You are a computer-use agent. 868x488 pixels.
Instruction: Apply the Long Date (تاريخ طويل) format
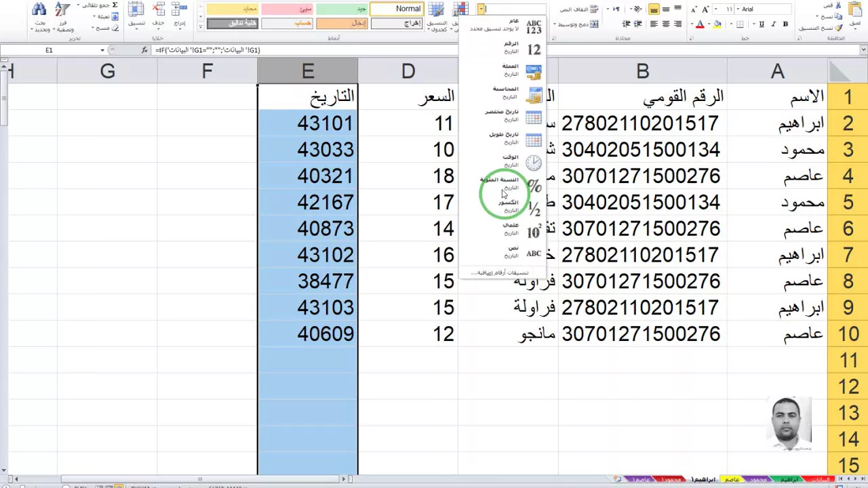pos(502,139)
